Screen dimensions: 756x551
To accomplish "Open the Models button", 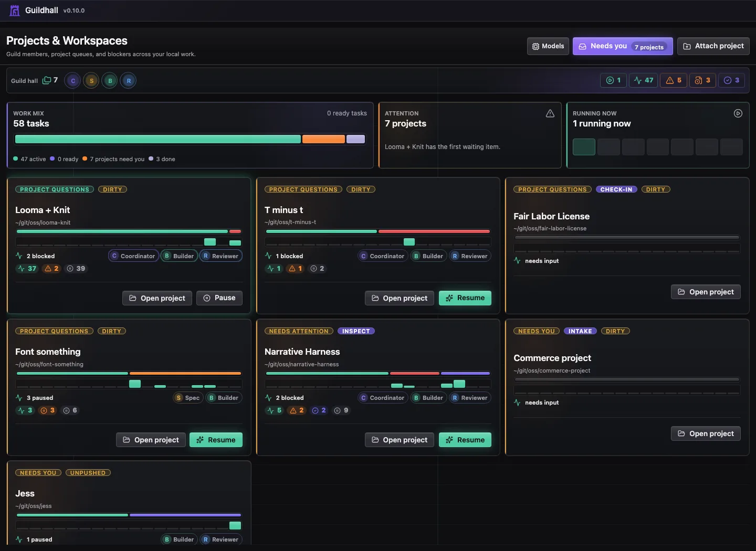I will [548, 46].
